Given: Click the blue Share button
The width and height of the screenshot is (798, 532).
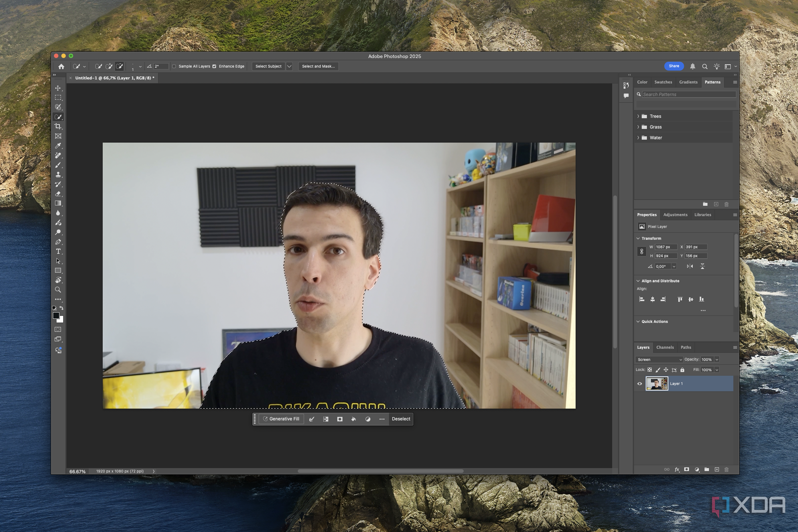Looking at the screenshot, I should click(674, 66).
